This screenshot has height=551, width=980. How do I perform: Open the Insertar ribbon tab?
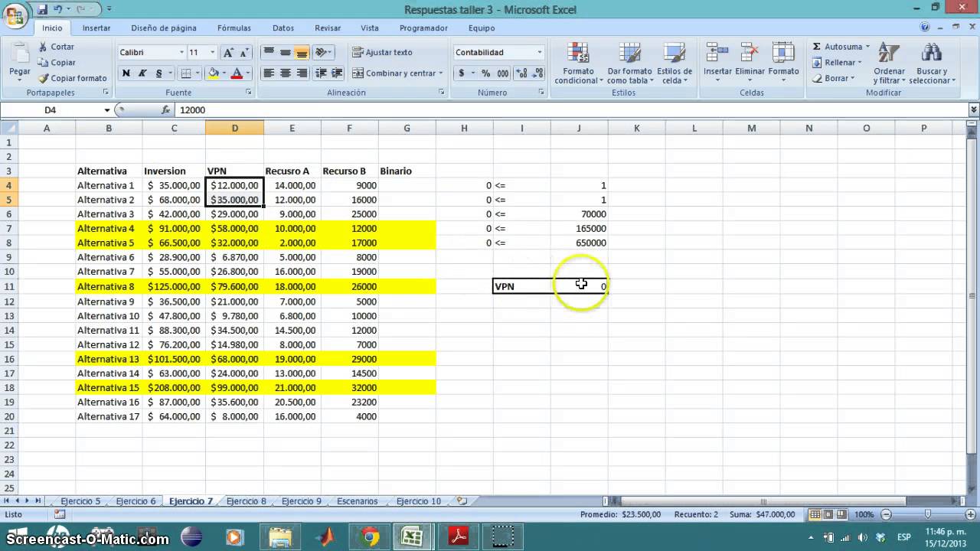96,28
